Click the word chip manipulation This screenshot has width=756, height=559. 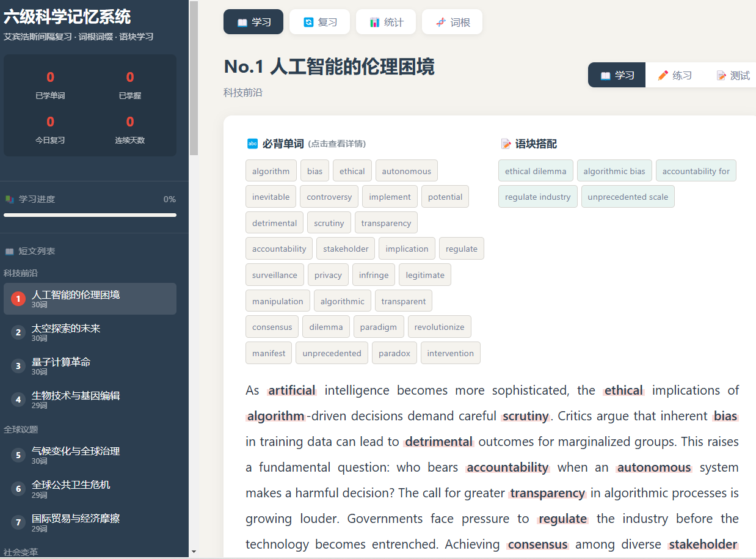pos(278,301)
